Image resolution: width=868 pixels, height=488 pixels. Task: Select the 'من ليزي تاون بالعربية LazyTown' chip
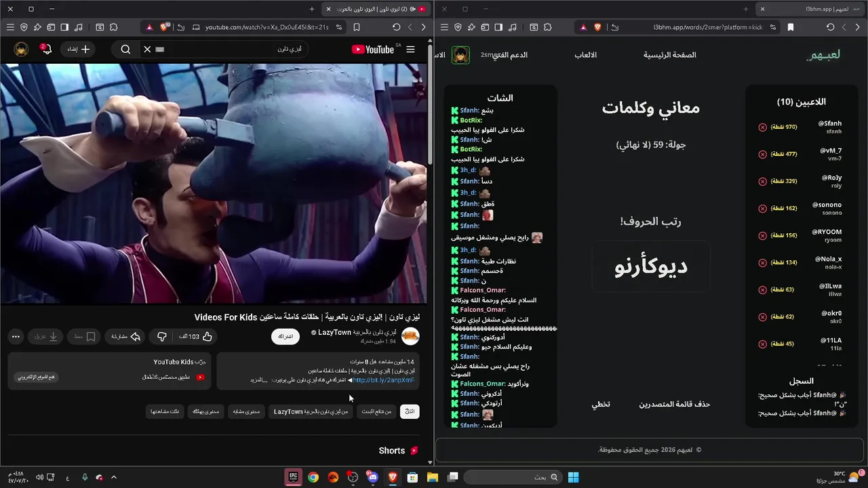311,411
